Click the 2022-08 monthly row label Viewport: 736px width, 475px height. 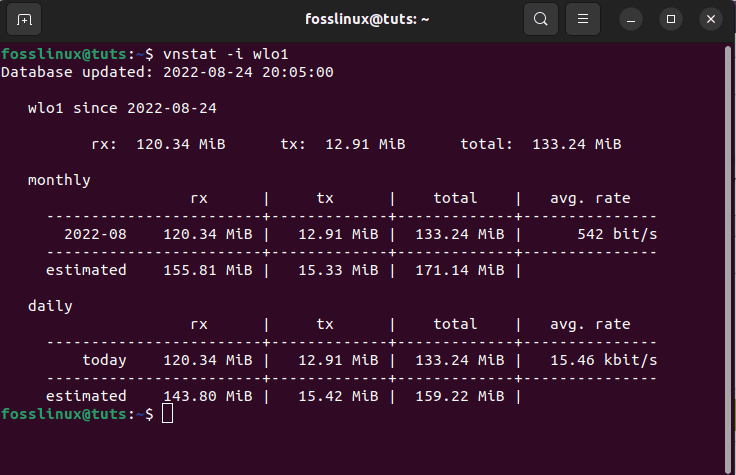coord(95,234)
